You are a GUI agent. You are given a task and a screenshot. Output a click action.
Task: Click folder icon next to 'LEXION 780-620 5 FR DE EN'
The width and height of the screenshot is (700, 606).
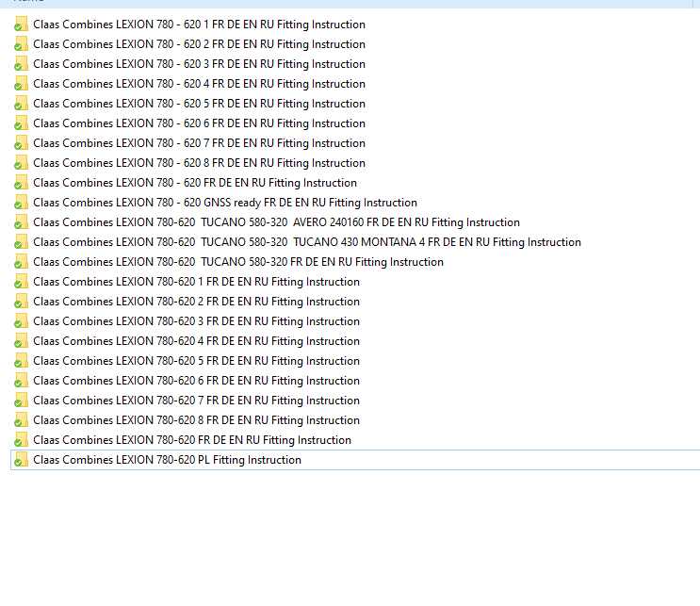coord(21,360)
